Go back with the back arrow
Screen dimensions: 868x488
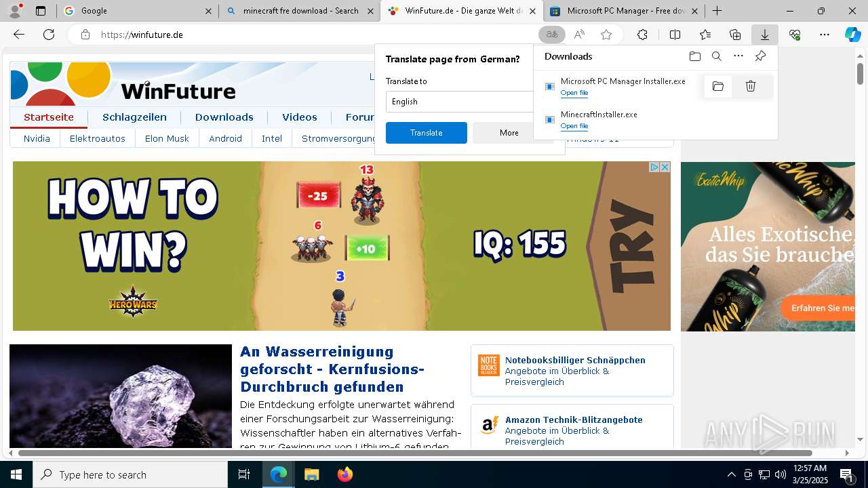click(19, 35)
